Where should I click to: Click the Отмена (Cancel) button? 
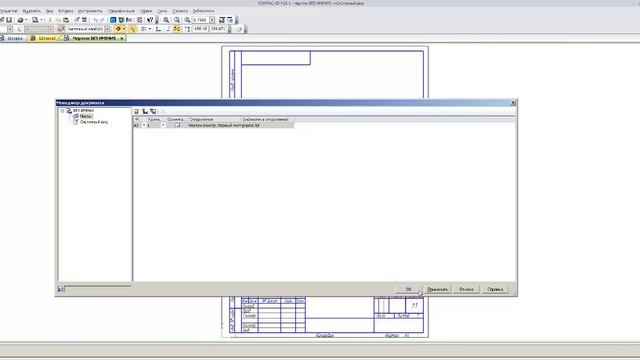coord(466,289)
